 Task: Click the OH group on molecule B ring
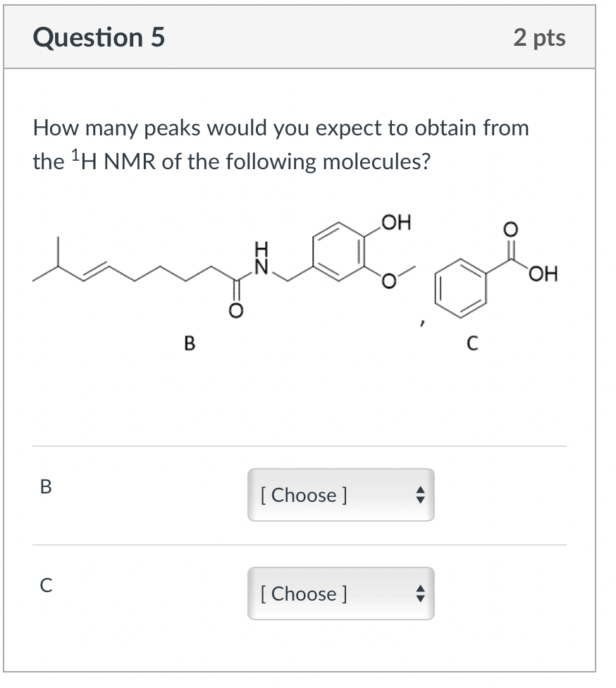[x=396, y=223]
